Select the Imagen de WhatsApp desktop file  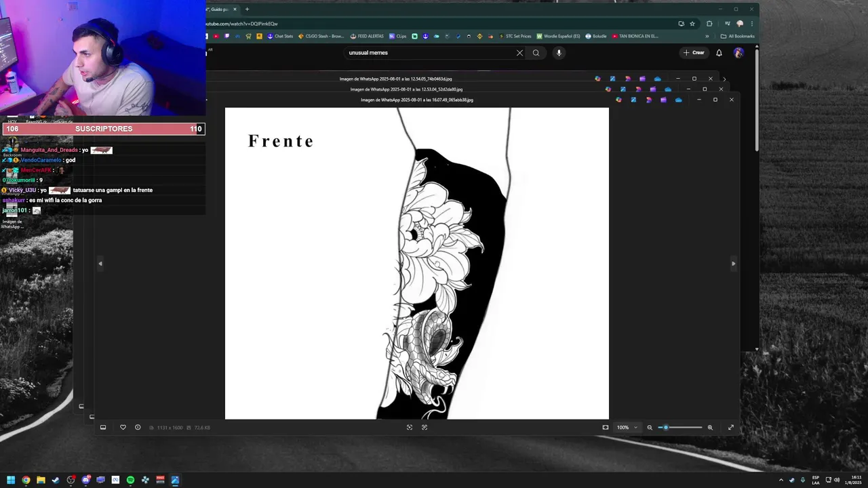[12, 216]
